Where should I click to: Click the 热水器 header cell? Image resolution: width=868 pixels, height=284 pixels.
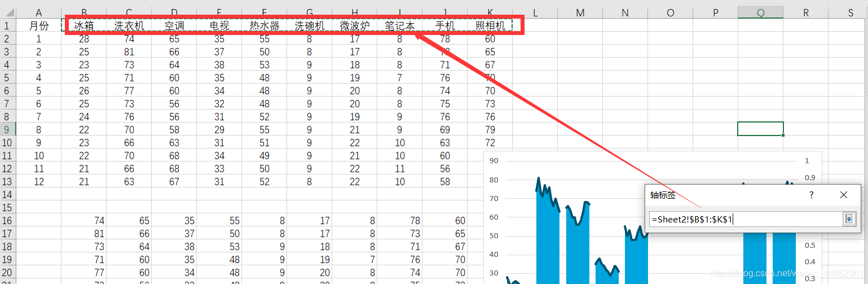[265, 25]
